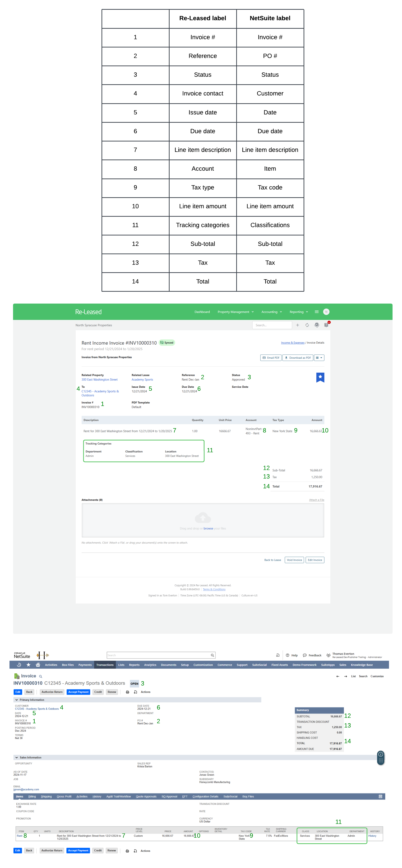This screenshot has height=868, width=402.
Task: Open the support headset icon in Re-Leased
Action: click(x=317, y=325)
